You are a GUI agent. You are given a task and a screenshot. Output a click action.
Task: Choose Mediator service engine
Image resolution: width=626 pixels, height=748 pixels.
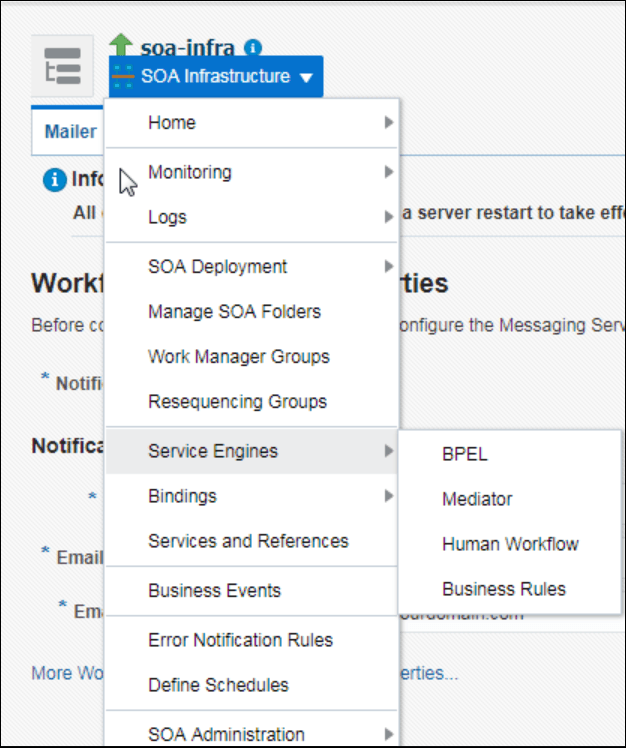pos(510,499)
